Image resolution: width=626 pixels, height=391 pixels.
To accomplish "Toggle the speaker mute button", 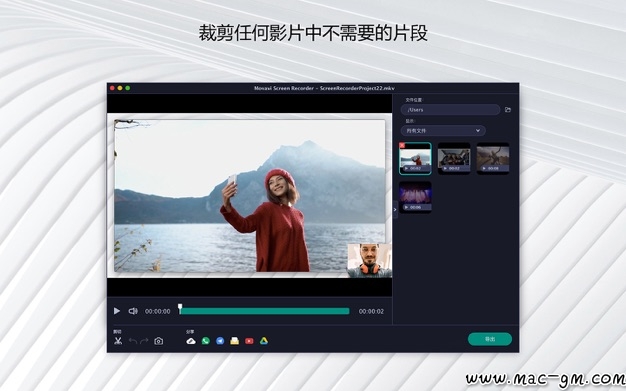I will tap(133, 311).
